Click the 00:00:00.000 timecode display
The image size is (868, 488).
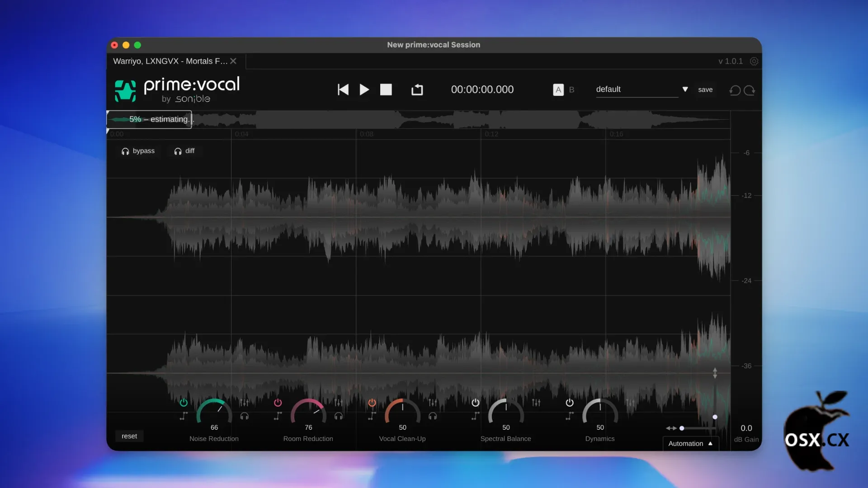tap(482, 89)
